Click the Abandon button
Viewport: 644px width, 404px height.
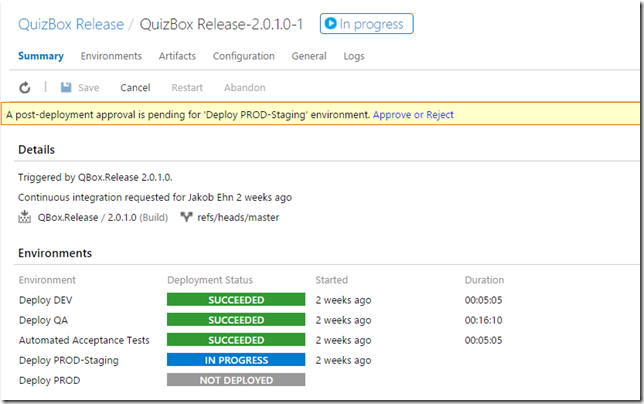tap(244, 87)
